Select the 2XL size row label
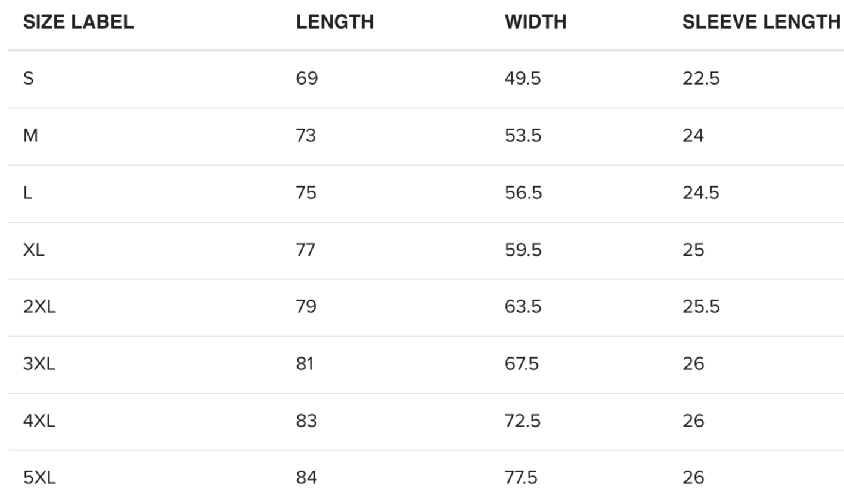This screenshot has width=844, height=504. (x=39, y=306)
